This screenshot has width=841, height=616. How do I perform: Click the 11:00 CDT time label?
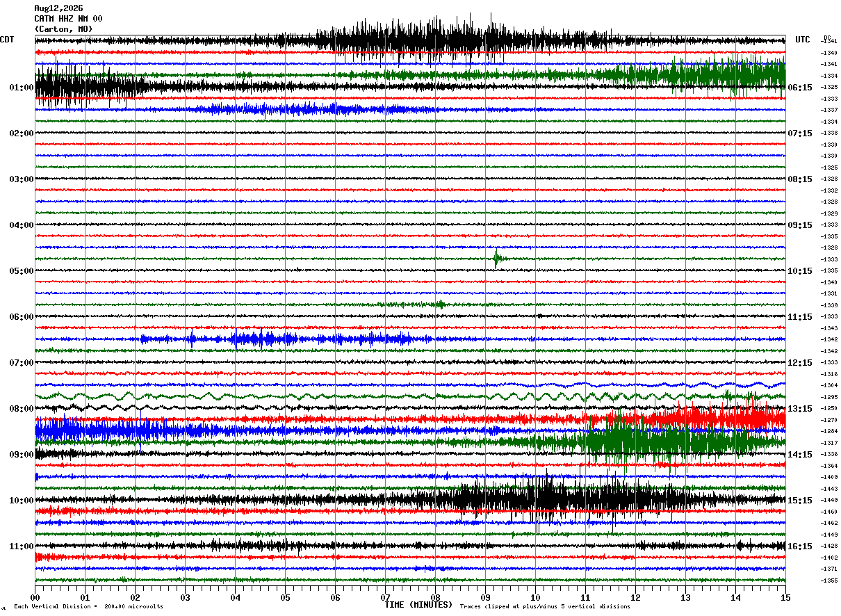22,546
